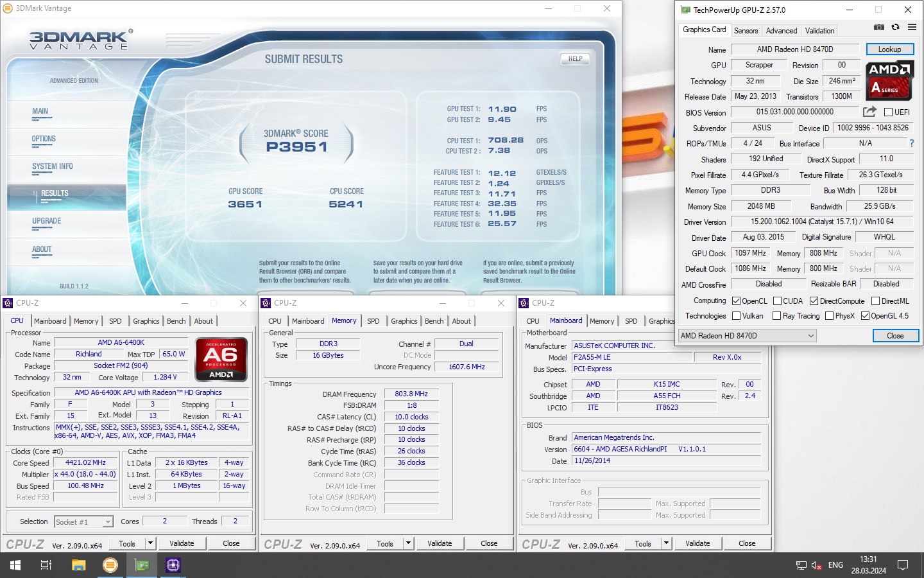Screen dimensions: 924x578
Task: Click the Bus Interface question mark
Action: tap(912, 143)
